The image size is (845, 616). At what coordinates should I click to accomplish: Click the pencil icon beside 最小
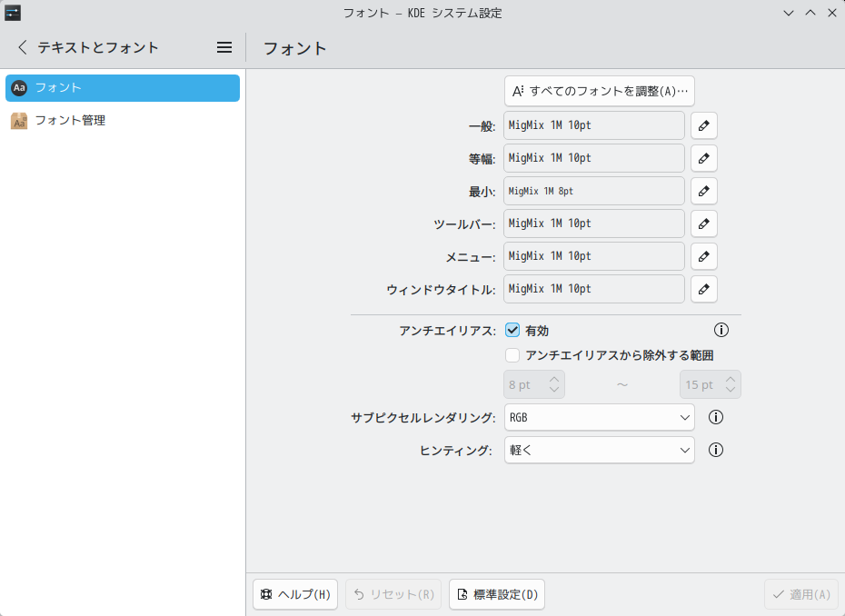pos(703,191)
